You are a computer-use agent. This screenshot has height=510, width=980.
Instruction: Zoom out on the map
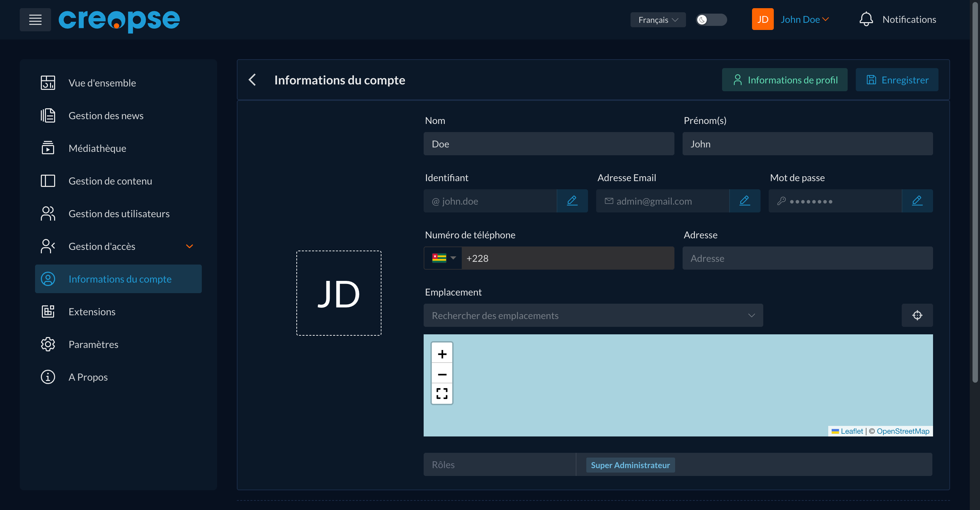point(442,374)
